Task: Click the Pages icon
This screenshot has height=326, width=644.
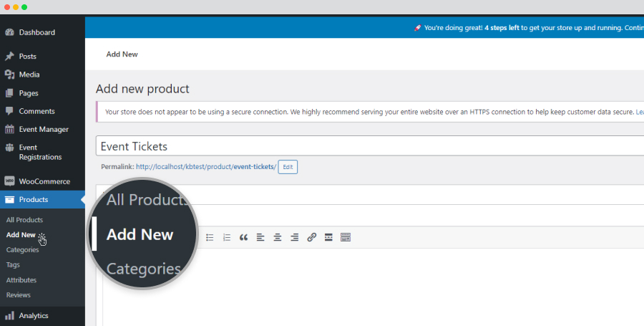Action: coord(9,93)
